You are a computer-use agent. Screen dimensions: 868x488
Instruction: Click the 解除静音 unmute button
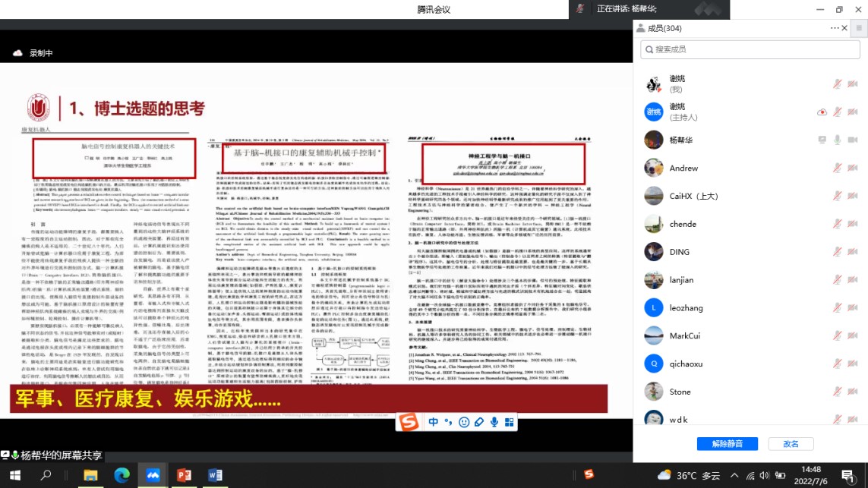click(727, 444)
